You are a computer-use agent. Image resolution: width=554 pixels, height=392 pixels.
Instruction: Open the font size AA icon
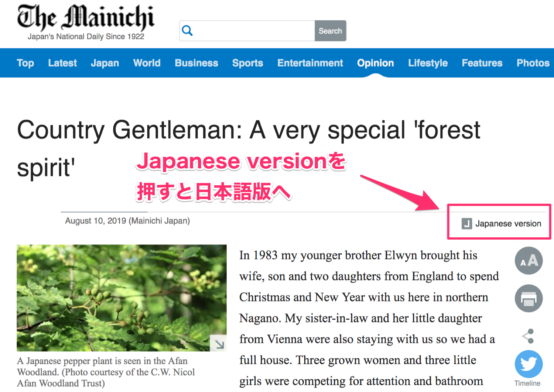[529, 261]
